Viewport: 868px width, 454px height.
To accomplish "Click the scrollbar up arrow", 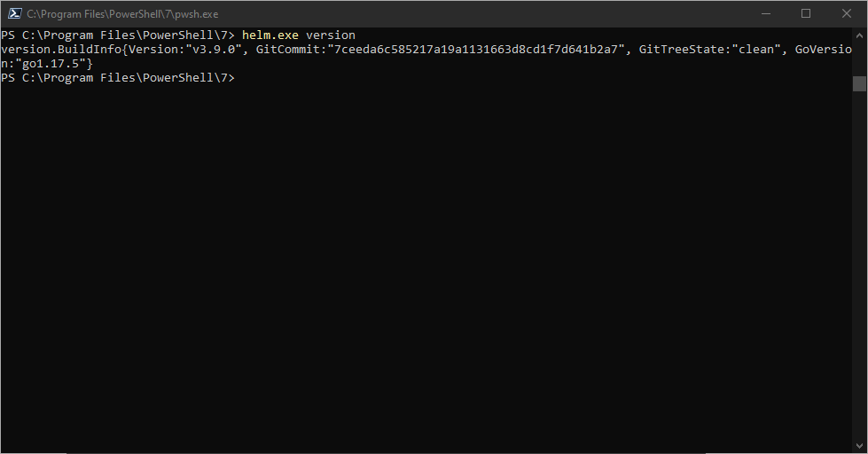I will (859, 35).
